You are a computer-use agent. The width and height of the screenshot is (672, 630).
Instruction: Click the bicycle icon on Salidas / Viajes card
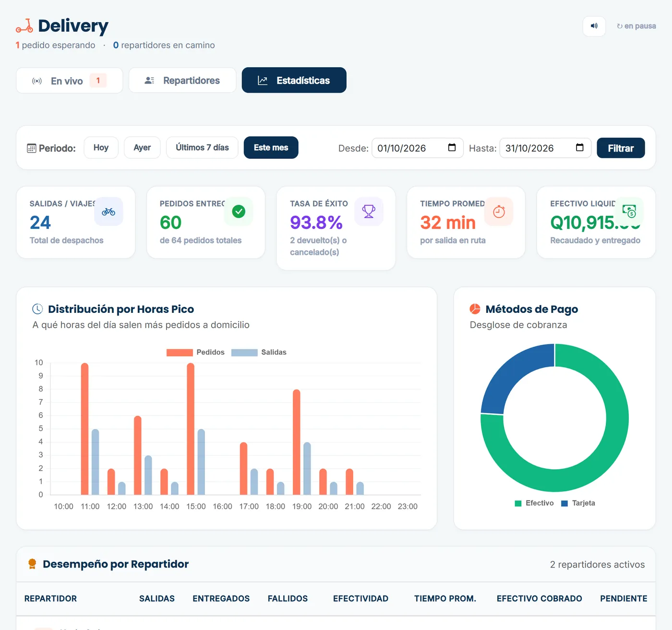[108, 212]
